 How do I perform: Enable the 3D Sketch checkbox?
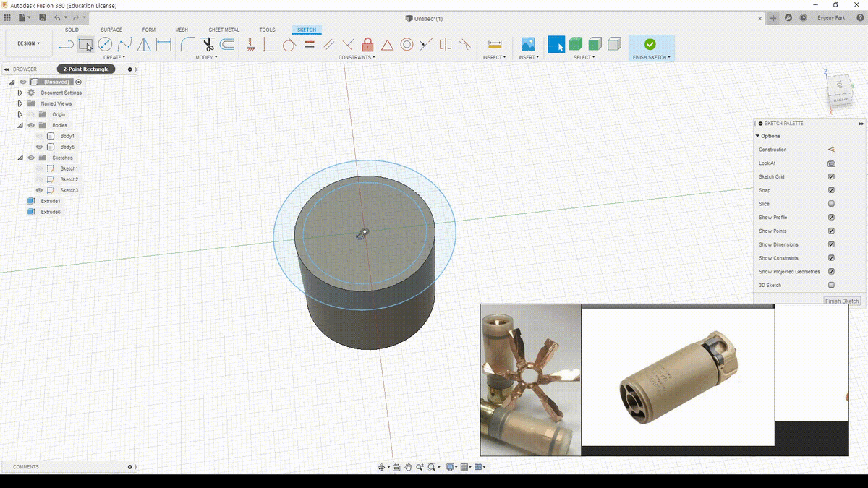click(x=831, y=285)
